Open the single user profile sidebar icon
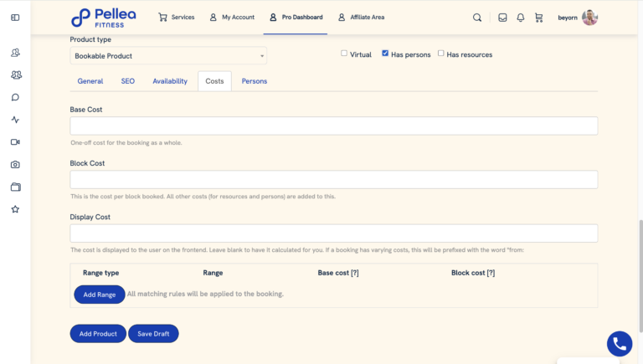 pos(15,53)
